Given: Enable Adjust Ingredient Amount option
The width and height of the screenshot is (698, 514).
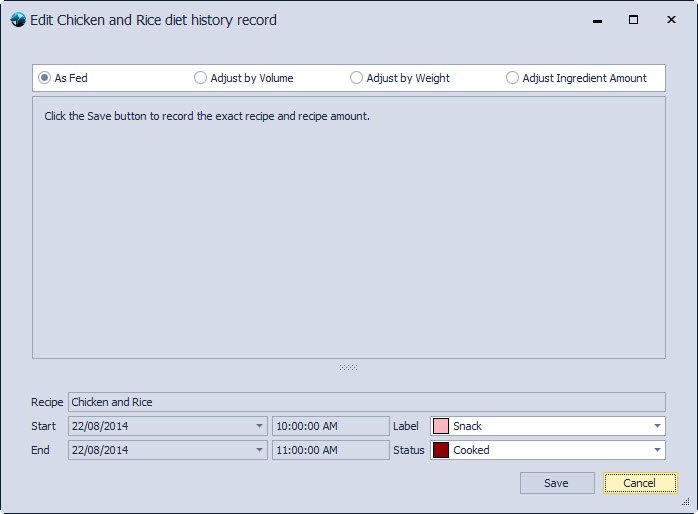Looking at the screenshot, I should (x=513, y=78).
